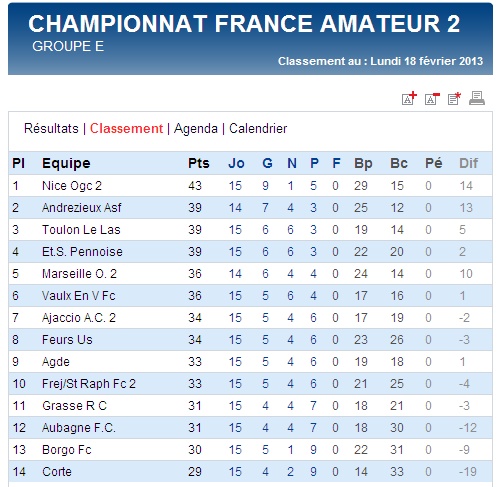Screen dimensions: 501x487
Task: Click the Bp column header
Action: point(363,163)
